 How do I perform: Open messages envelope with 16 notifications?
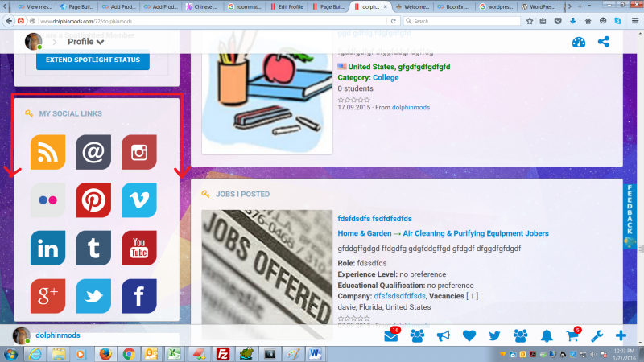pyautogui.click(x=391, y=336)
